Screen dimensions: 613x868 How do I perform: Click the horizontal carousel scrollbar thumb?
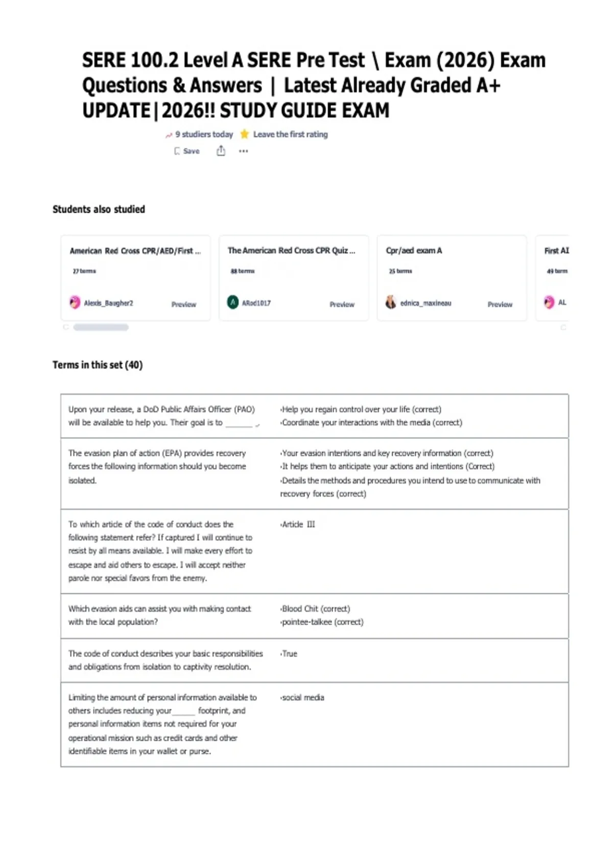(x=101, y=327)
